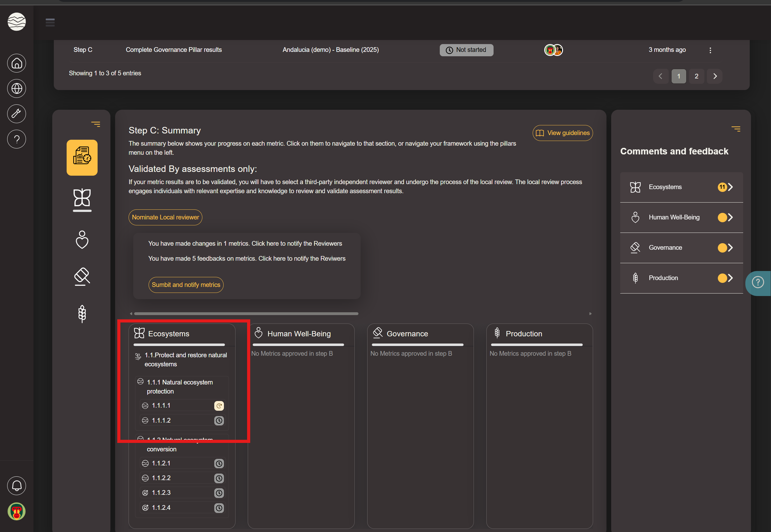Toggle the hamburger menu in top bar
Screen dimensions: 771x532
(x=50, y=22)
